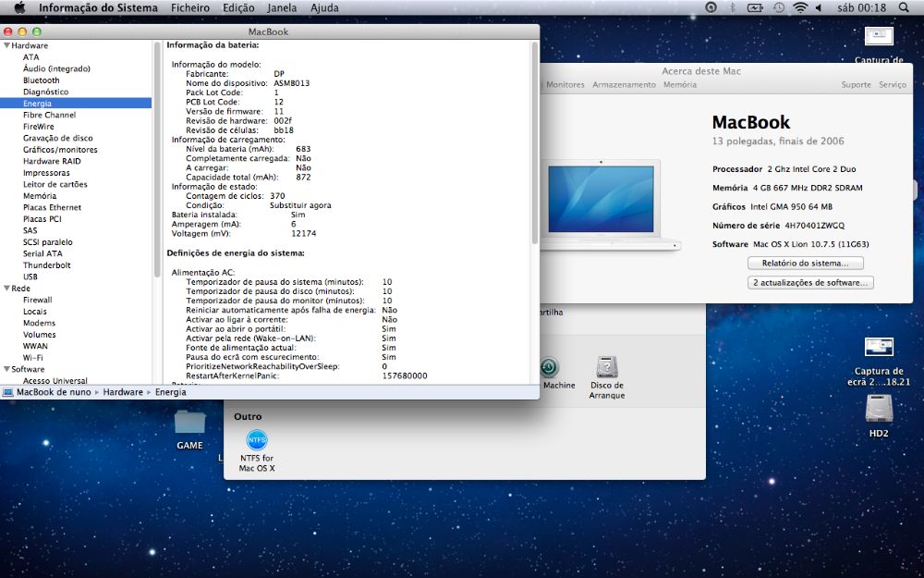Click the volume speaker icon in menu bar
Screen dimensions: 924x578
tap(819, 7)
